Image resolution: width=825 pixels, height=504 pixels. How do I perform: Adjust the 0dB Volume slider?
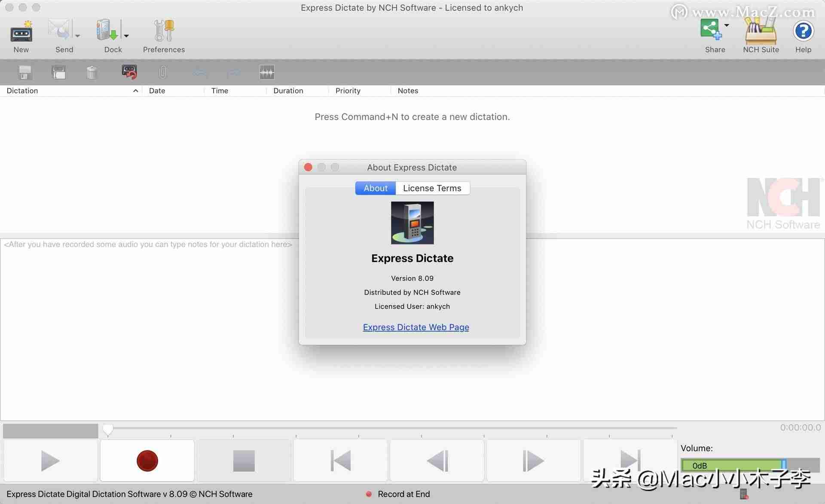750,465
